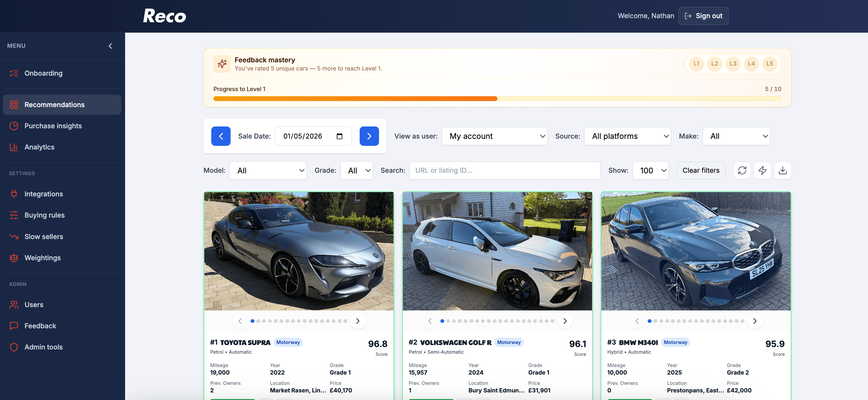The image size is (868, 400).
Task: Open Weightings settings
Action: pos(62,258)
